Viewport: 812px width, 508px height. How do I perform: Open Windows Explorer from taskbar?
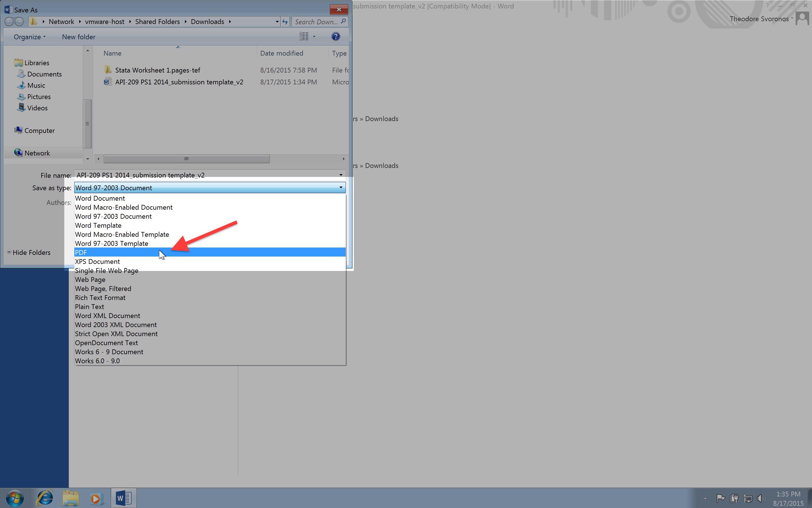click(x=70, y=498)
